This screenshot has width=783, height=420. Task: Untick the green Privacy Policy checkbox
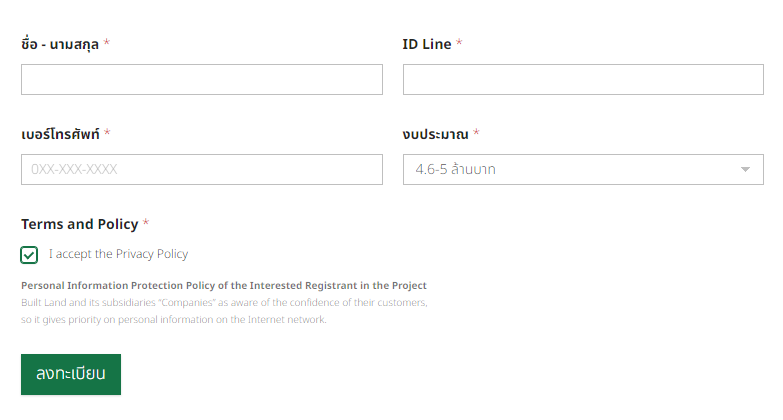(x=29, y=255)
